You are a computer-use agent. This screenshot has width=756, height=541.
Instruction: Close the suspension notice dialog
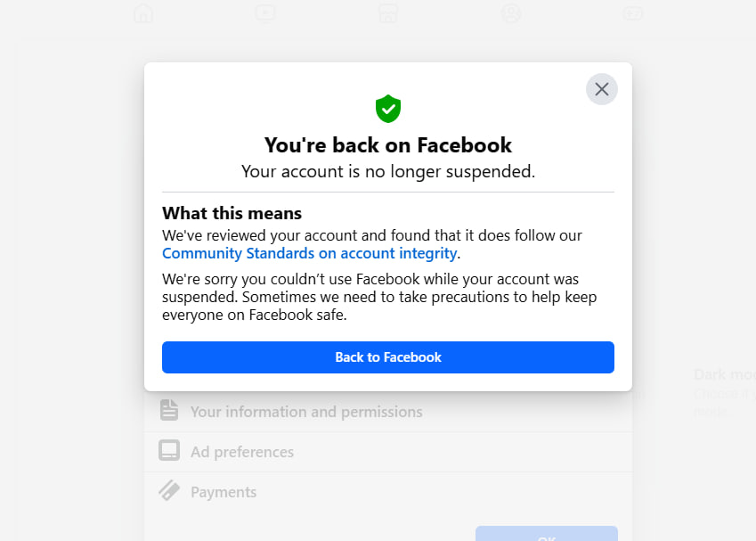(x=602, y=89)
